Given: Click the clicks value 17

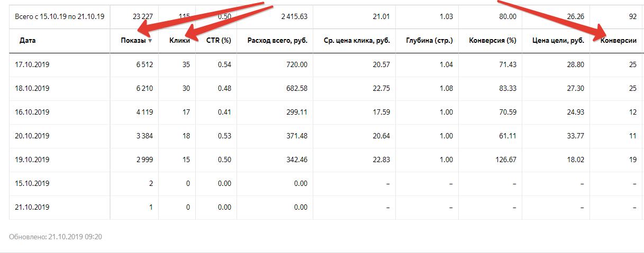Looking at the screenshot, I should [x=186, y=112].
